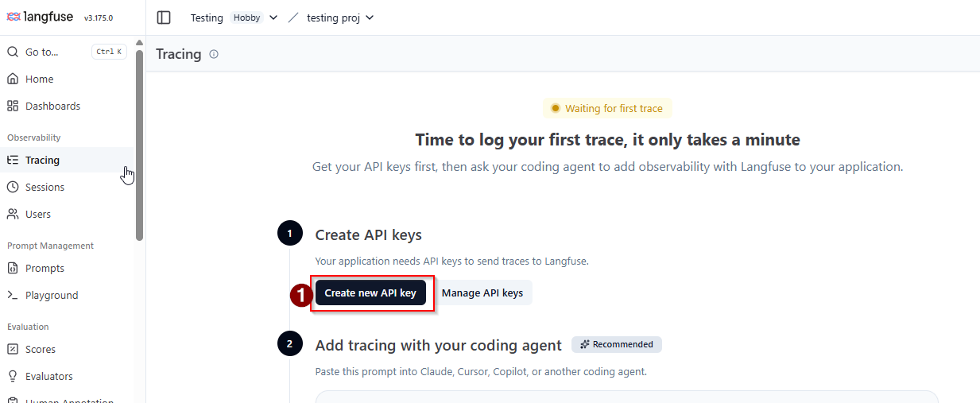Click the Scores icon
This screenshot has width=980, height=403.
pos(13,349)
